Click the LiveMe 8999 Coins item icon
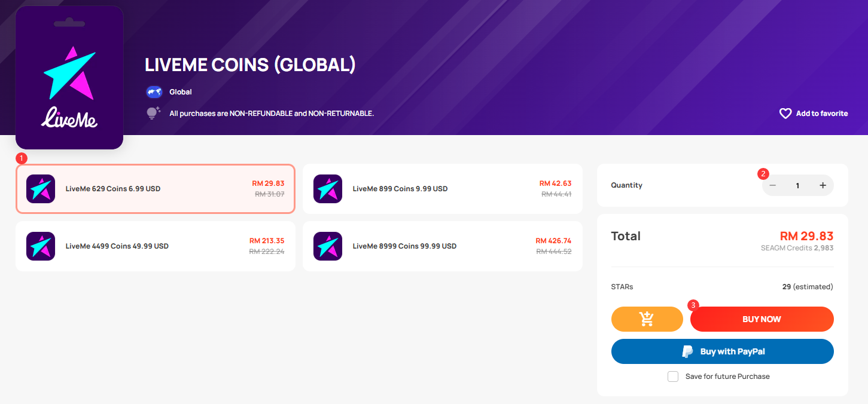868x404 pixels. (x=328, y=246)
